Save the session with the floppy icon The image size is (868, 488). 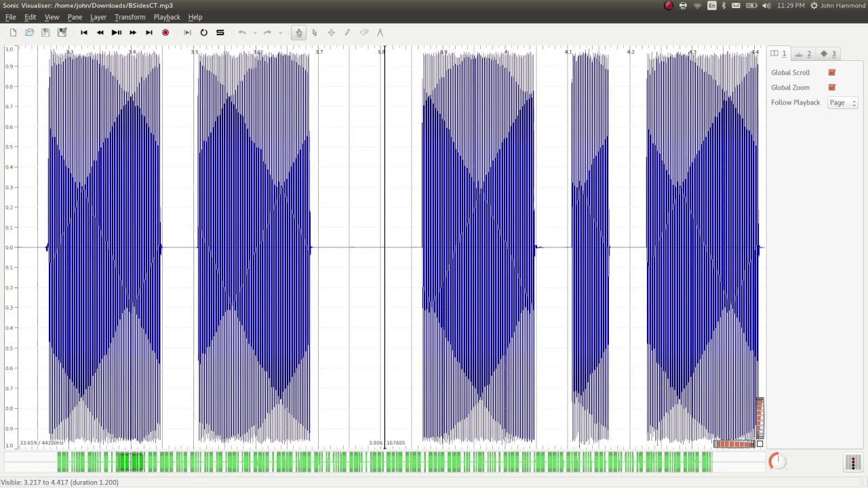(45, 33)
